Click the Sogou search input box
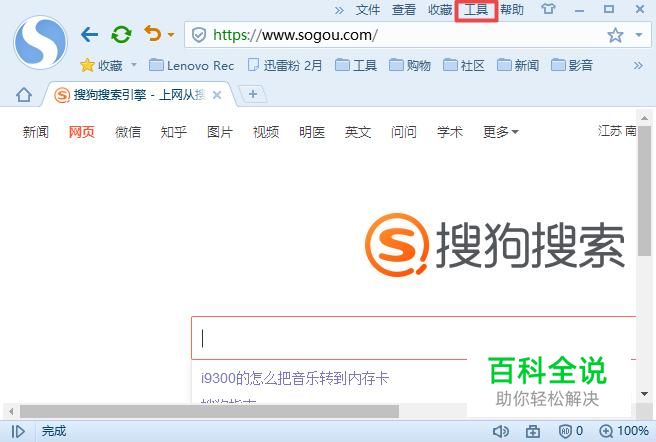The width and height of the screenshot is (656, 442). tap(413, 338)
